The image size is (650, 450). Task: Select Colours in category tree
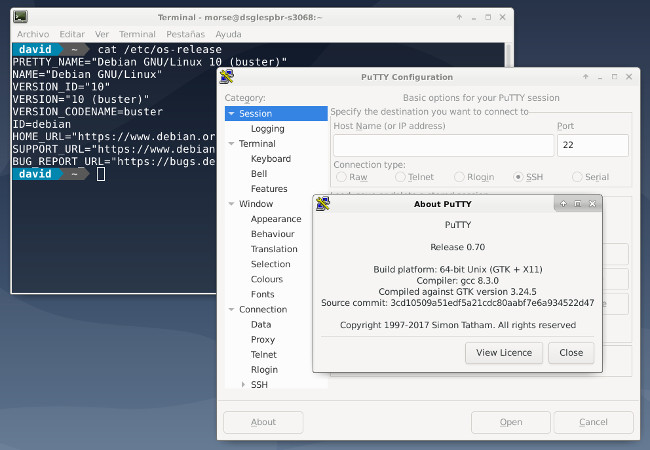267,279
